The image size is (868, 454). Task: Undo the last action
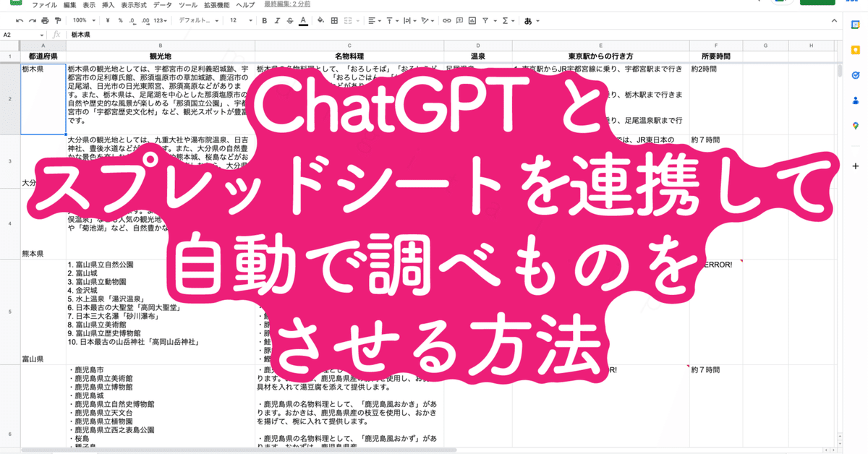point(19,20)
